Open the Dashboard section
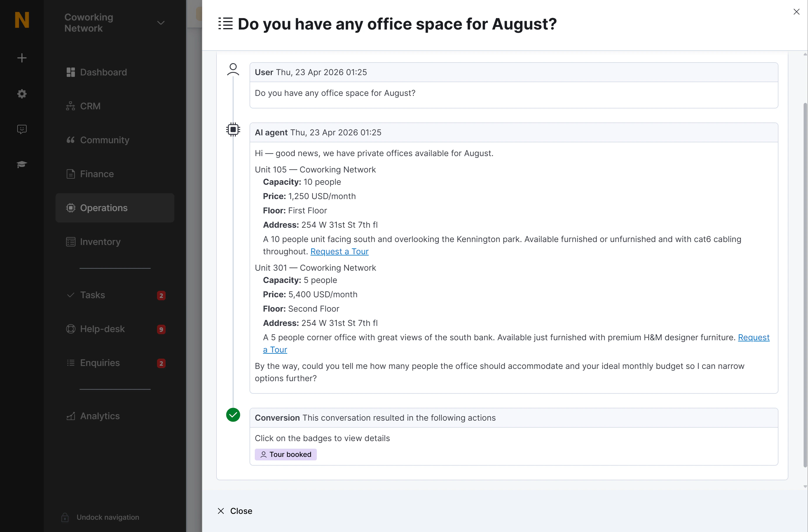The height and width of the screenshot is (532, 808). click(x=102, y=72)
